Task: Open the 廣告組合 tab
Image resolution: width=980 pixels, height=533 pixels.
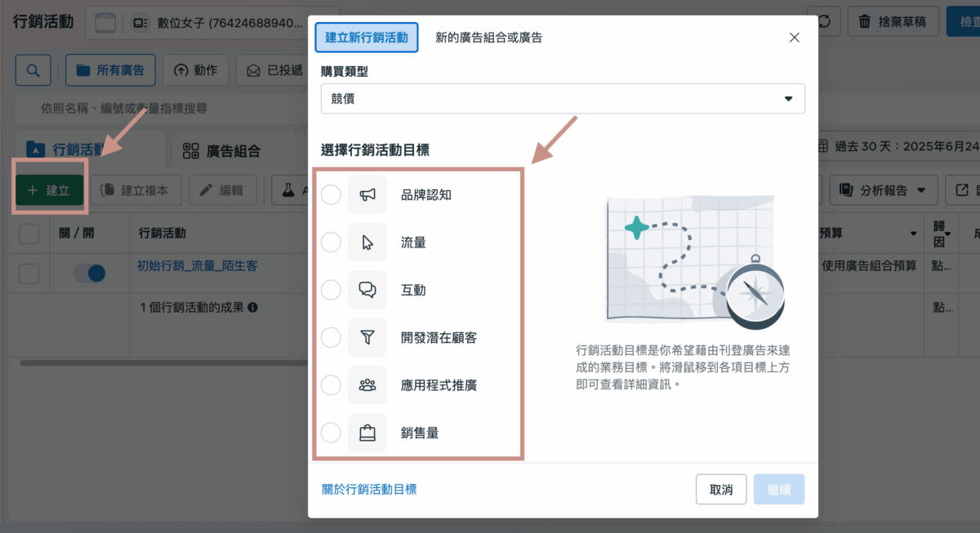Action: (x=222, y=150)
